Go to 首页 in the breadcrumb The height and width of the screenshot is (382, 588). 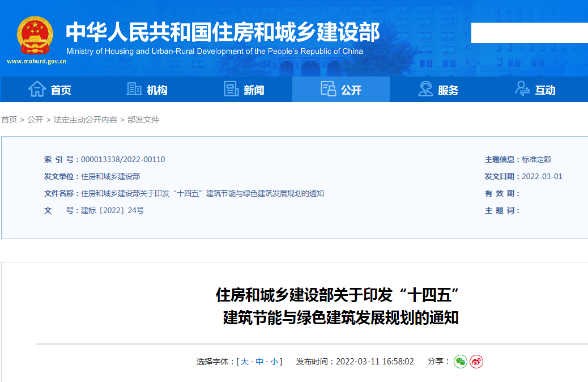point(9,120)
